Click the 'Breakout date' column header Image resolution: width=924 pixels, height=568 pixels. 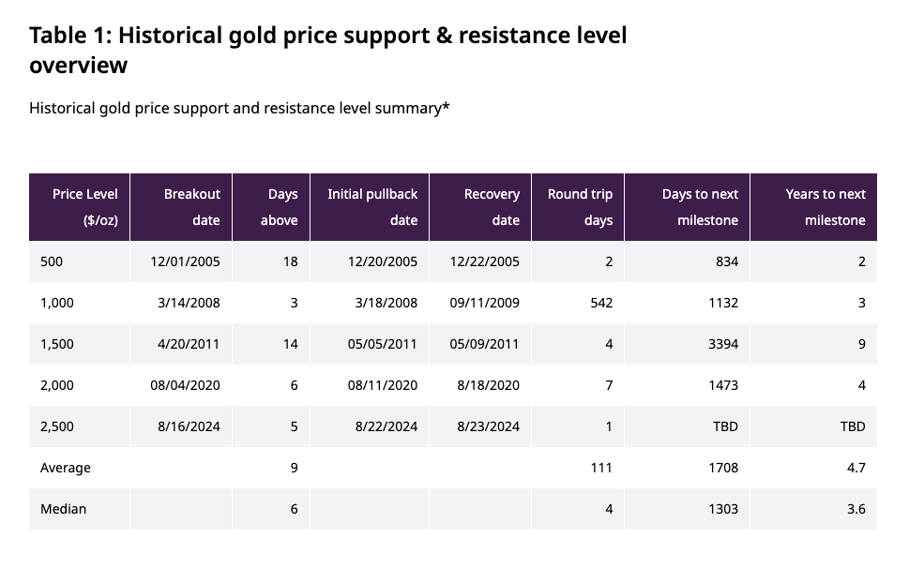(191, 207)
